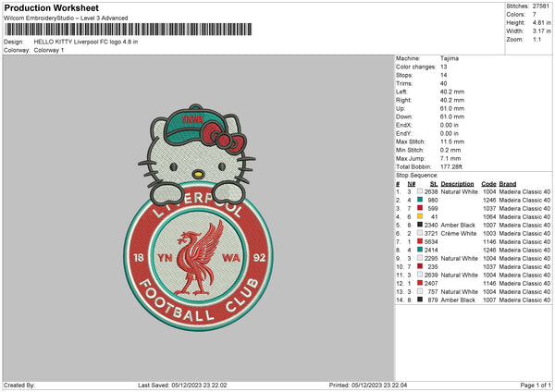Click the Stops value 14
Image resolution: width=555 pixels, height=392 pixels.
coord(444,75)
